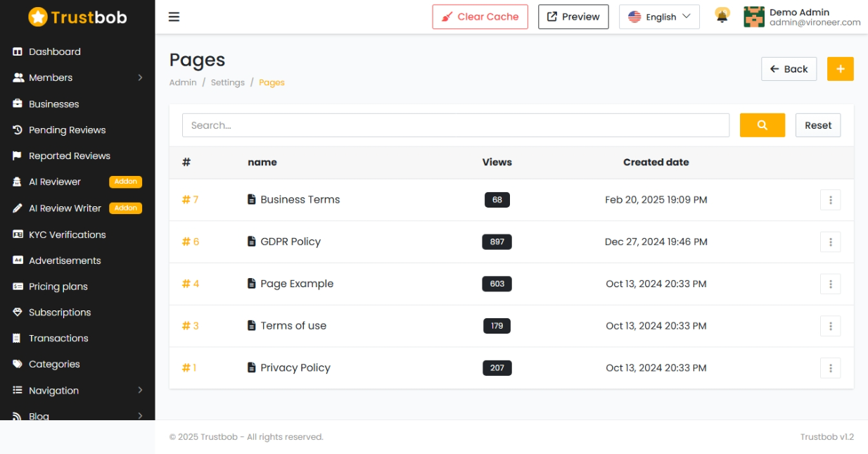
Task: Click the Preview button
Action: pos(573,17)
